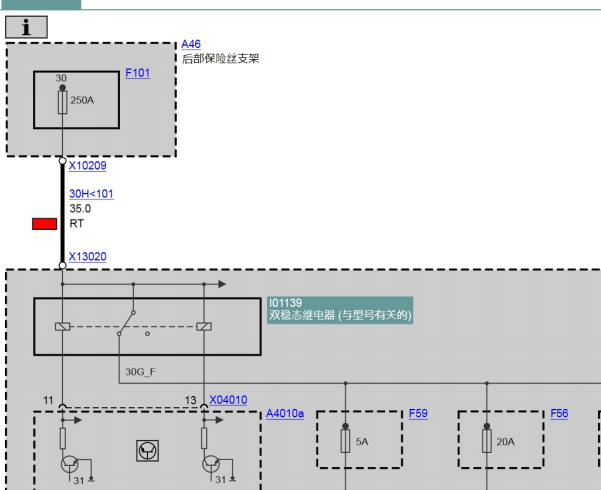Select the I01139 bistable relay label
Image resolution: width=601 pixels, height=490 pixels.
pos(340,310)
